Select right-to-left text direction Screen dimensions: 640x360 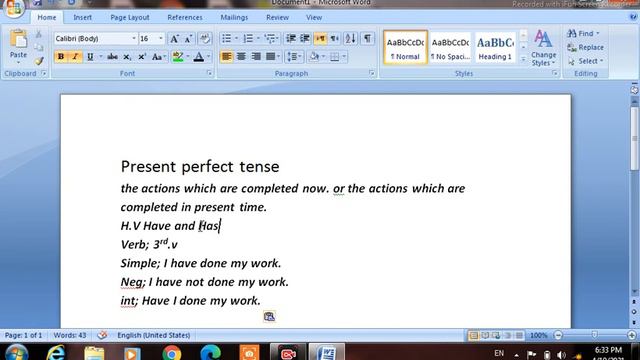point(334,39)
